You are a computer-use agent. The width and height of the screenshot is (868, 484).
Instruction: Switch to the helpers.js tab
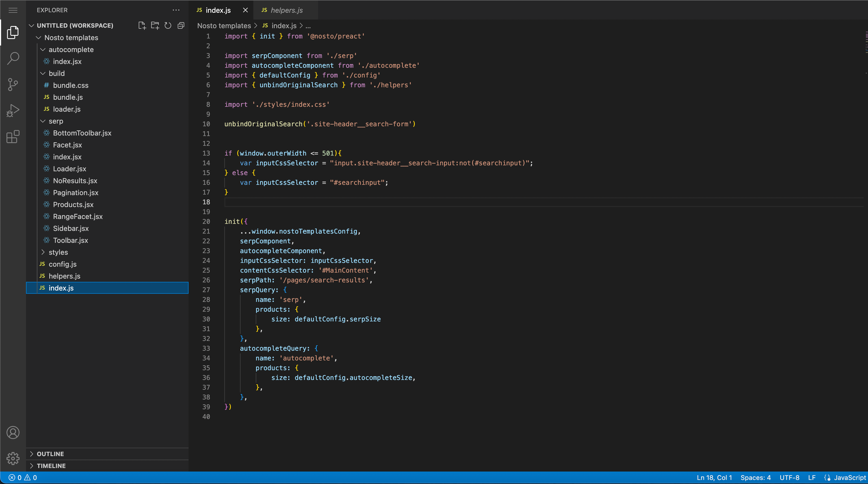(286, 10)
